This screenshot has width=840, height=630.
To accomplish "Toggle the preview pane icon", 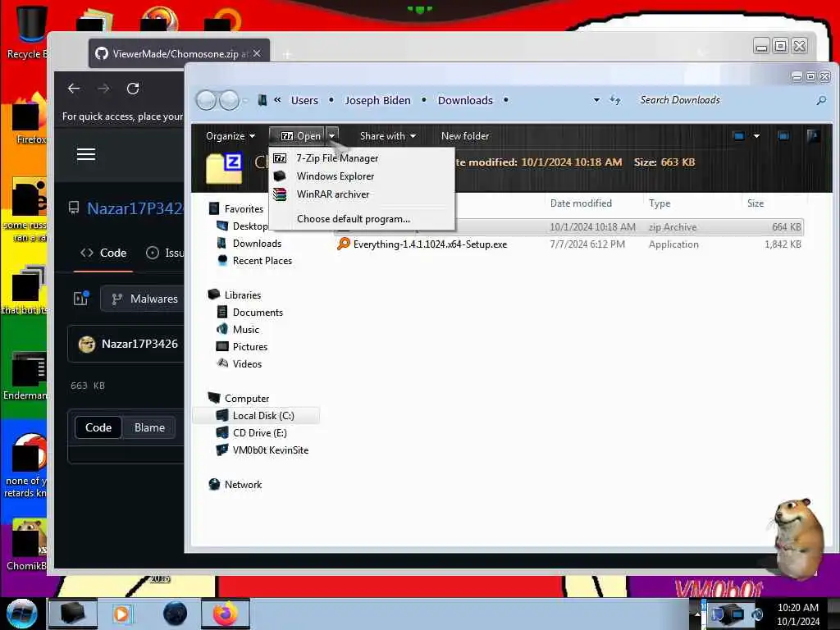I will click(783, 136).
